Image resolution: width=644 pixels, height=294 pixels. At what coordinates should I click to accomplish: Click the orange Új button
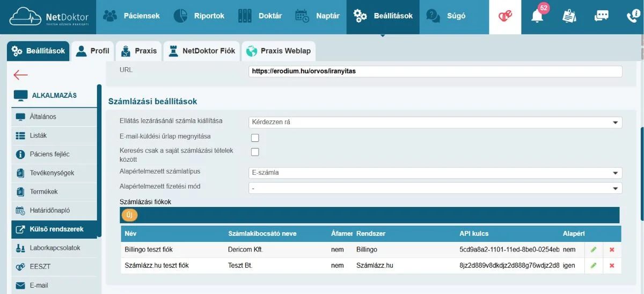129,215
